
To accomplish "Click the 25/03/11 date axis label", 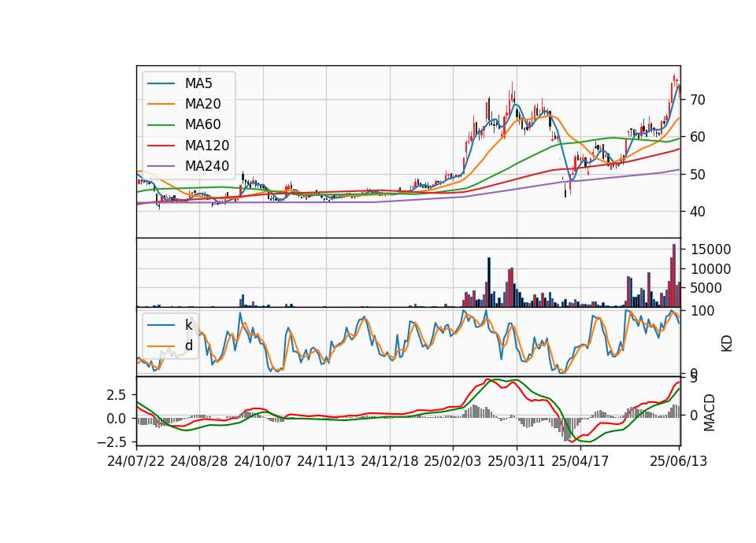I will (x=517, y=461).
